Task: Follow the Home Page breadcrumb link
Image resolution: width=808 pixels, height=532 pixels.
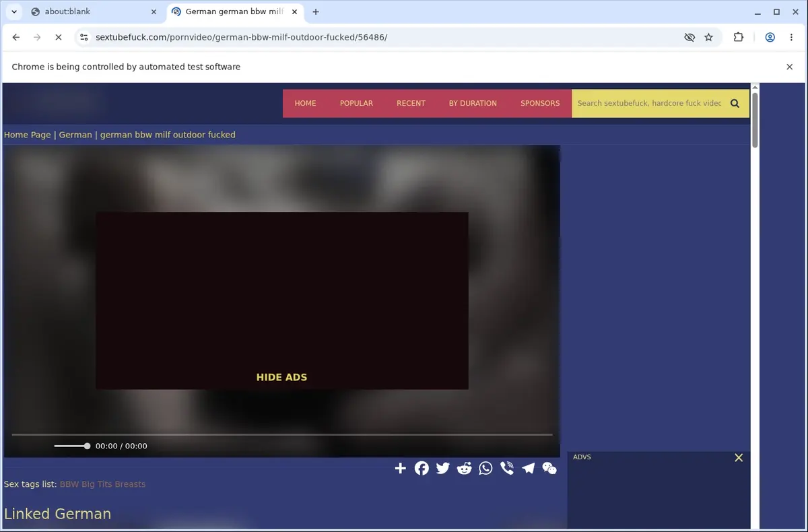Action: coord(28,135)
